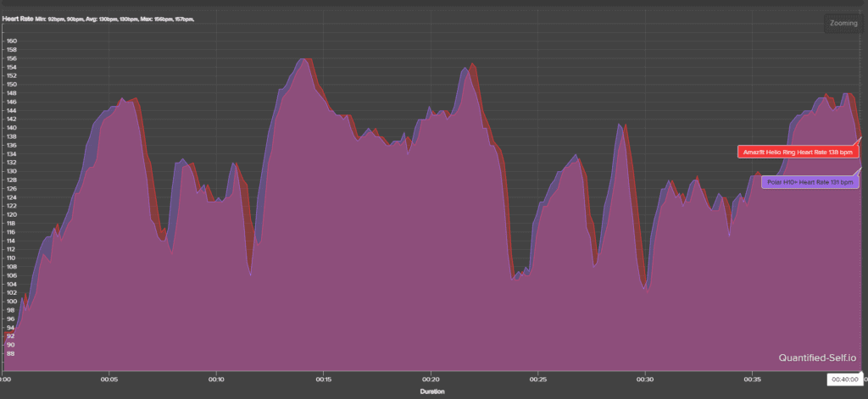Open the Quantified-Self.io watermark link
The height and width of the screenshot is (399, 868).
click(x=815, y=357)
